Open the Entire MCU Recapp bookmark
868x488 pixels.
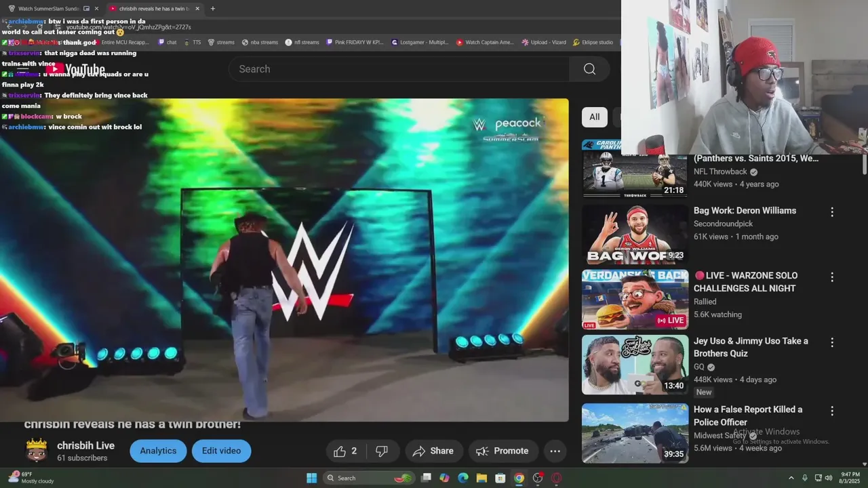(120, 42)
